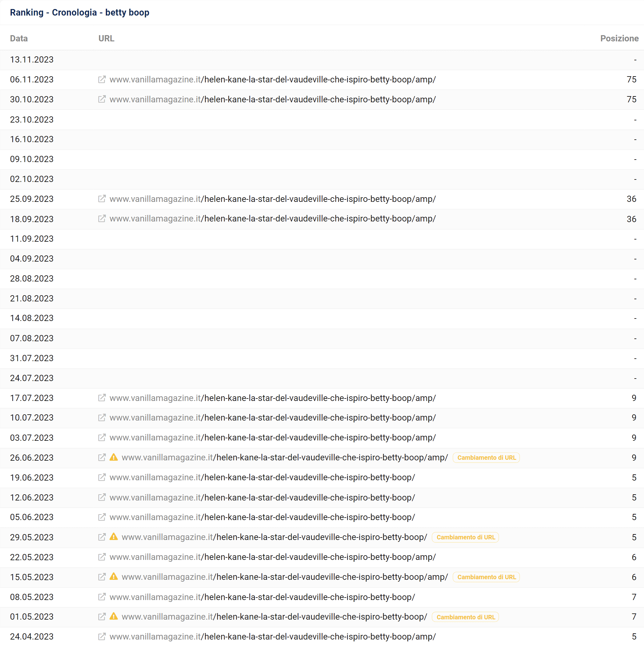Open the vanillamagazine URL dated 30.10.2023
Viewport: 644px width, 647px height.
tap(273, 100)
